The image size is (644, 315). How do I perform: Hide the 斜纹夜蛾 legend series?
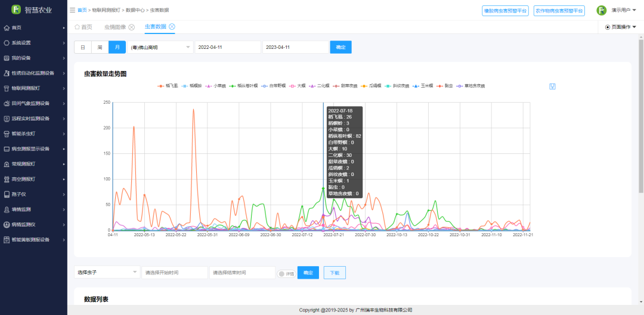398,86
